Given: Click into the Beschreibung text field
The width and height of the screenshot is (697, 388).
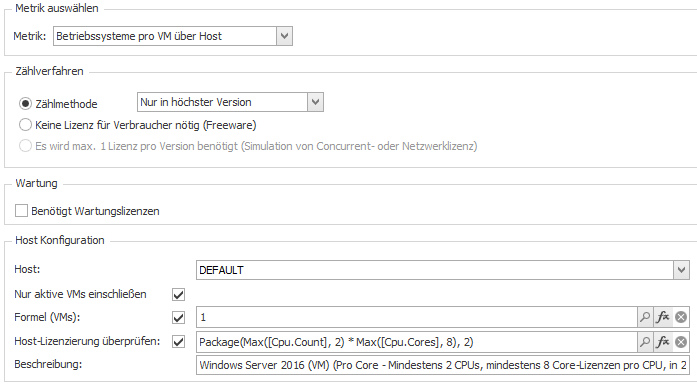Looking at the screenshot, I should 443,365.
